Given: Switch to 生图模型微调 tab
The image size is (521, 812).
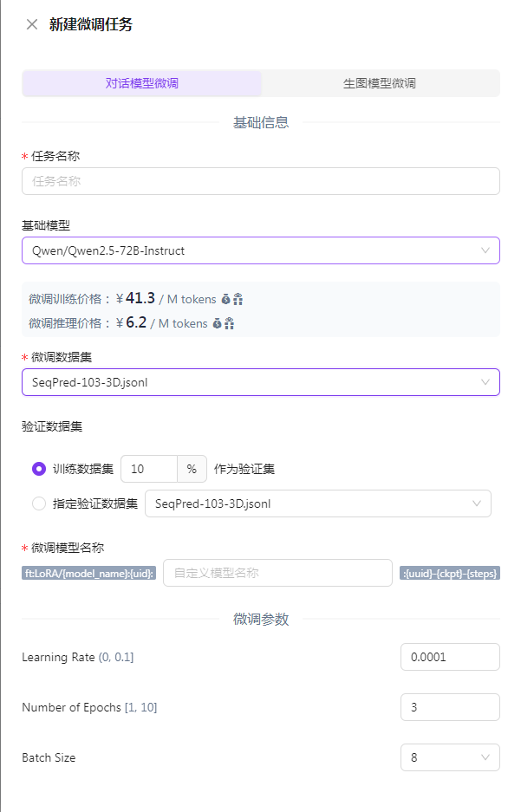Looking at the screenshot, I should pyautogui.click(x=380, y=83).
